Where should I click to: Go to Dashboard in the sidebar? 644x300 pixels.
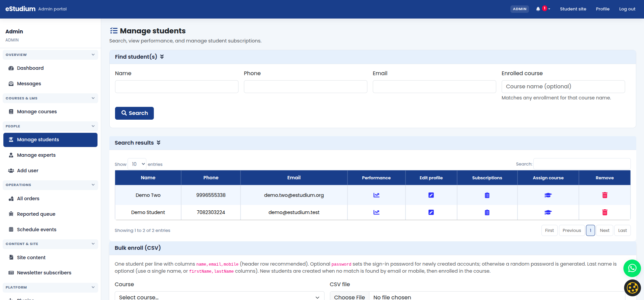(50, 68)
